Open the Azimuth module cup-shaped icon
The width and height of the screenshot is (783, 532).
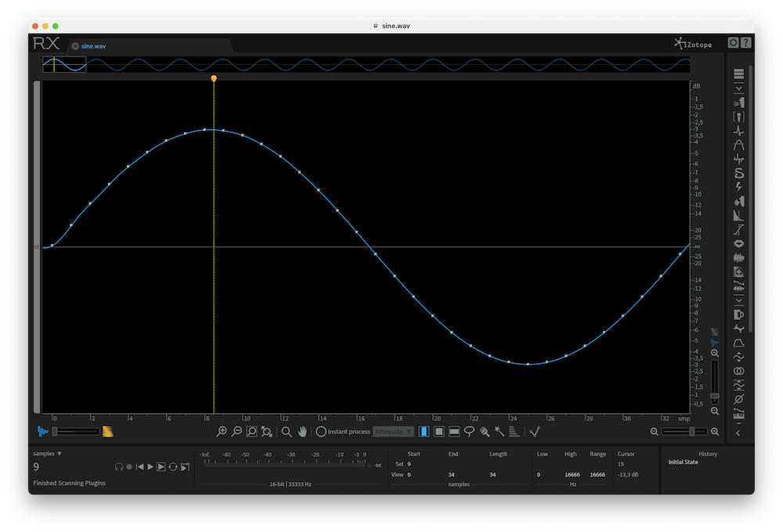click(738, 315)
